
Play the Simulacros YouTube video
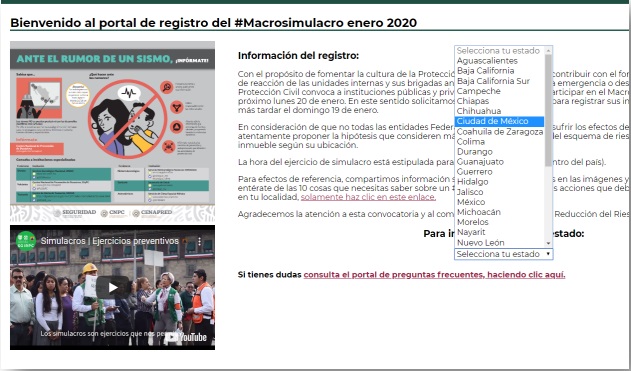(x=113, y=287)
